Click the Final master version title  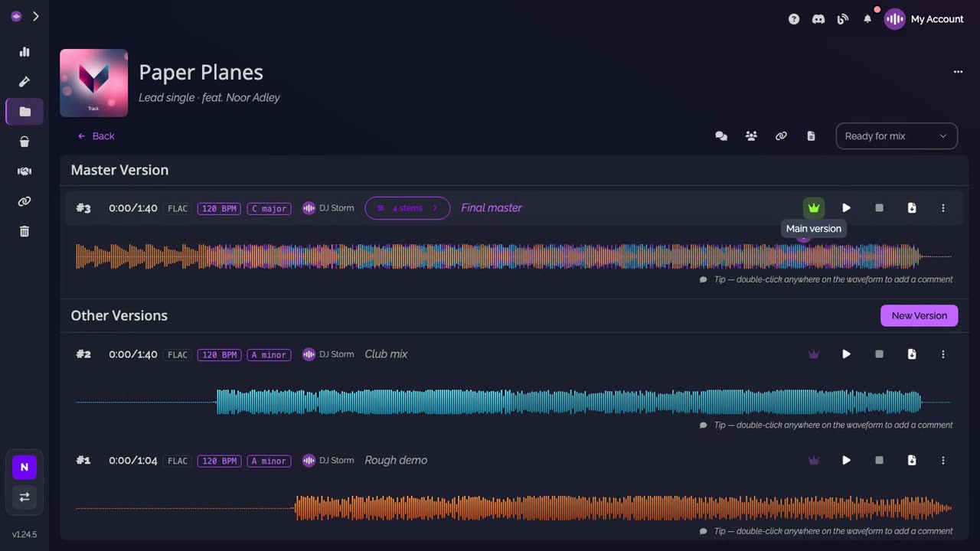(492, 208)
